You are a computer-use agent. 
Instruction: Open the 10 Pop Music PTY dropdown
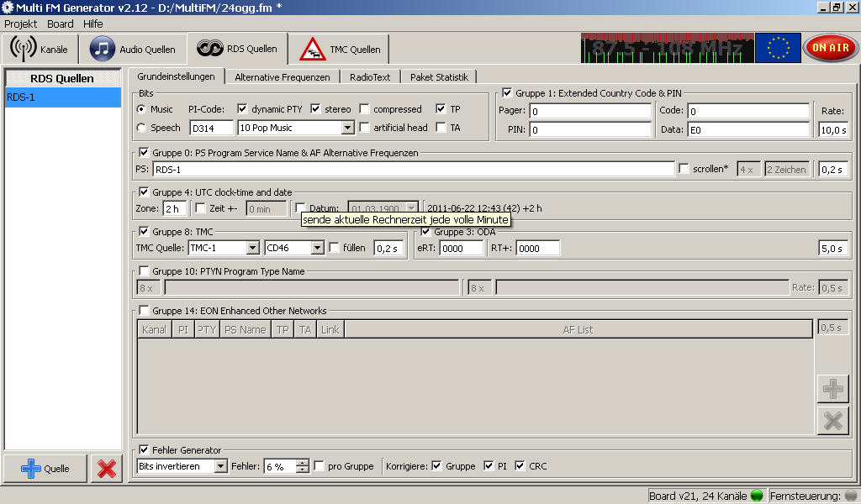tap(295, 128)
